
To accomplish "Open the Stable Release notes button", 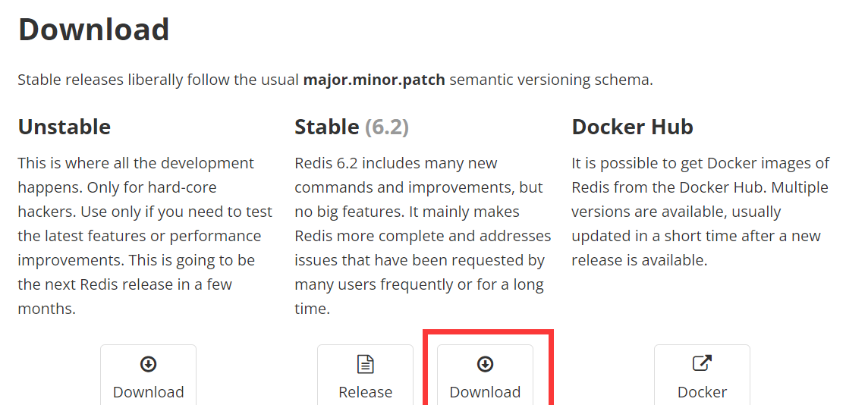I will point(366,375).
